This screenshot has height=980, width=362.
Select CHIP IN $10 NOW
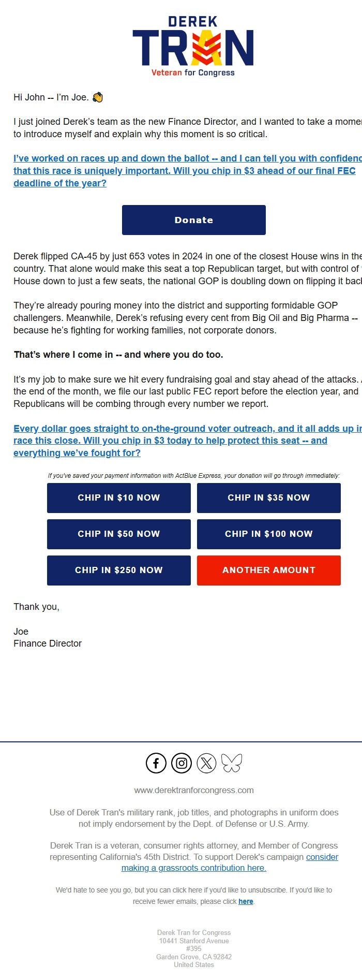tap(118, 498)
